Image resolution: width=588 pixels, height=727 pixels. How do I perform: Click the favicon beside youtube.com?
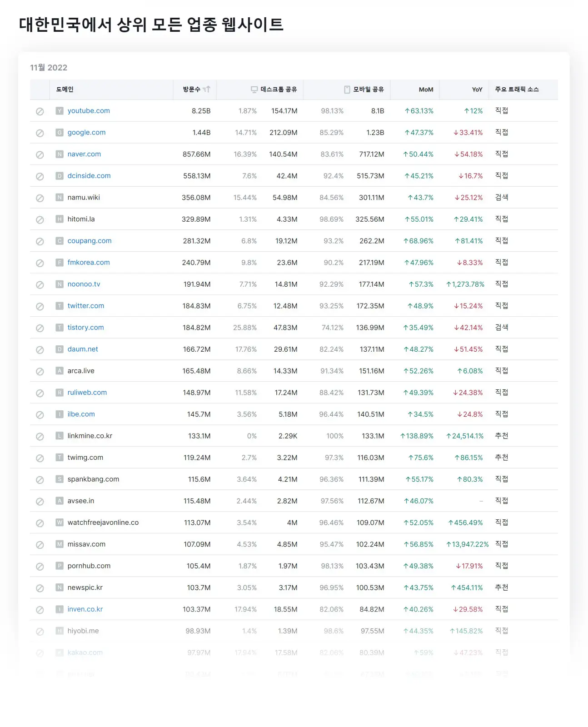pyautogui.click(x=60, y=111)
